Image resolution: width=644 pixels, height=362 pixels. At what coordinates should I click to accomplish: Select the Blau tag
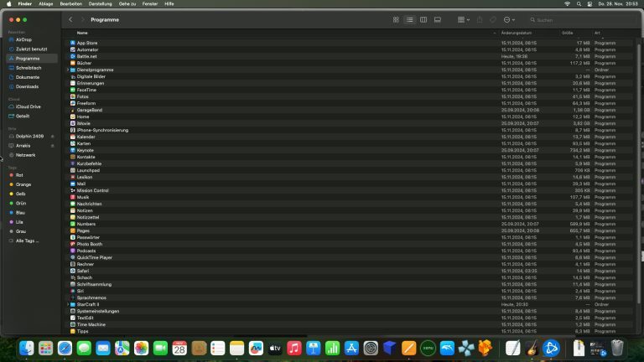(32, 213)
